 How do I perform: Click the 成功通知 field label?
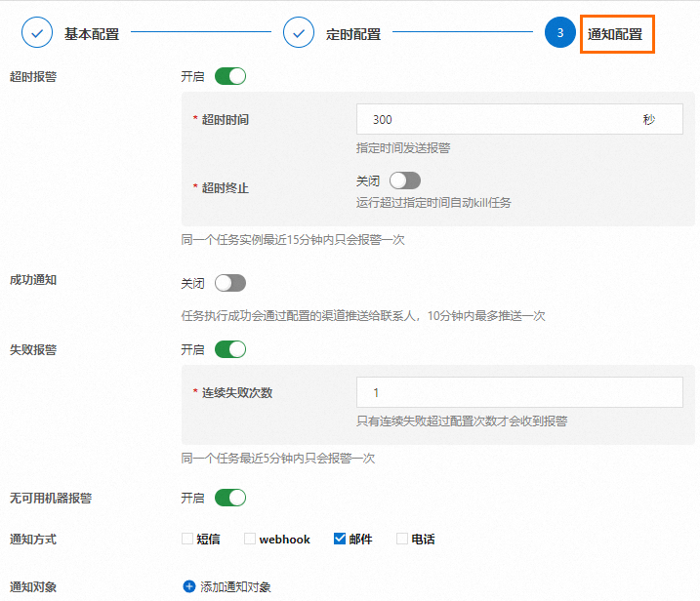33,280
